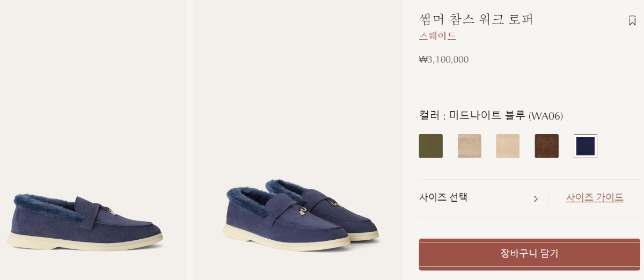Click the 컬러 : 미드나이트 블루 (WA06) label
The height and width of the screenshot is (280, 644).
pyautogui.click(x=491, y=115)
